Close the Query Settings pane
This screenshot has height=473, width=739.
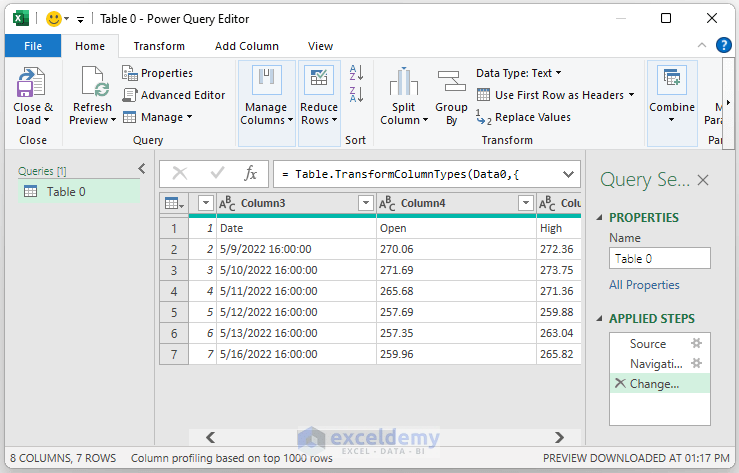click(x=703, y=180)
